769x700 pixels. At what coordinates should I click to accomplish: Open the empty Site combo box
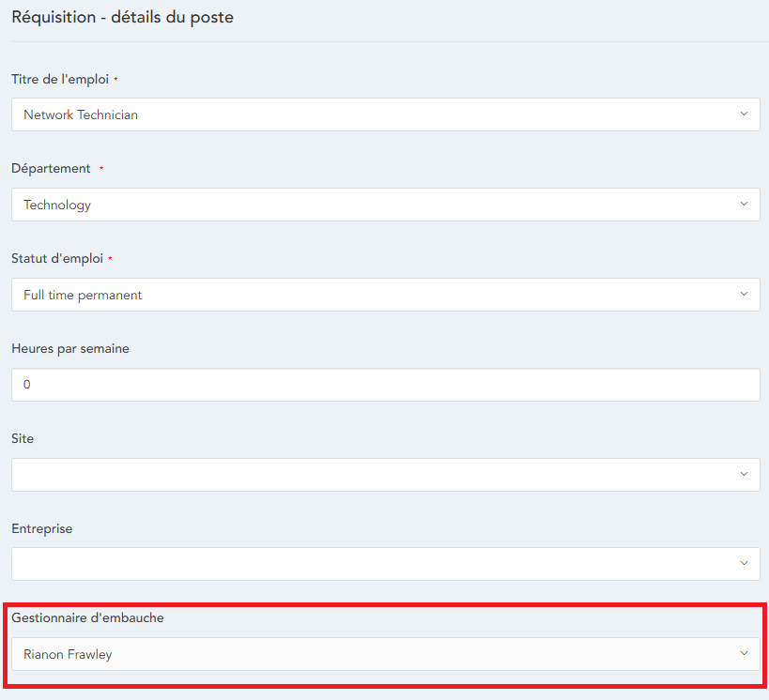(x=376, y=475)
